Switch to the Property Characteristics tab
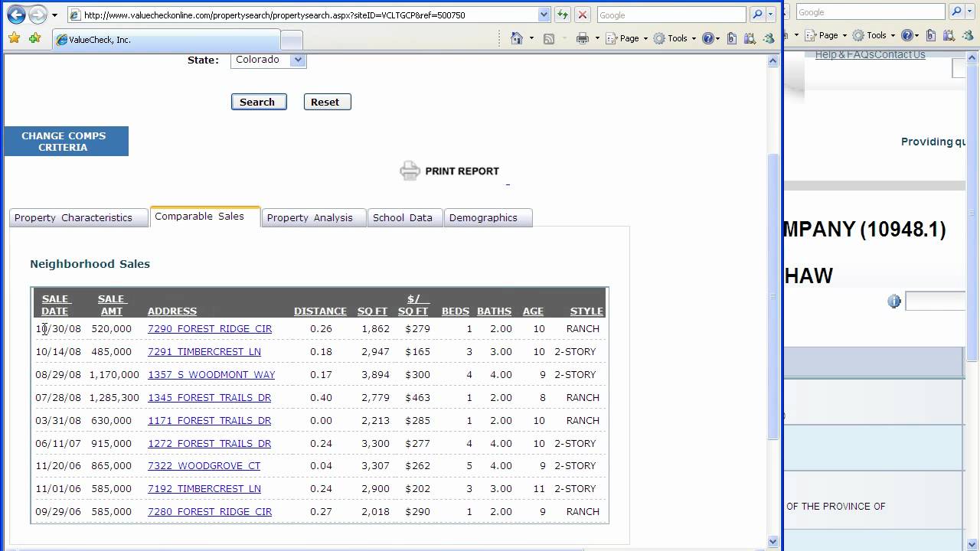Viewport: 980px width, 551px height. (77, 217)
